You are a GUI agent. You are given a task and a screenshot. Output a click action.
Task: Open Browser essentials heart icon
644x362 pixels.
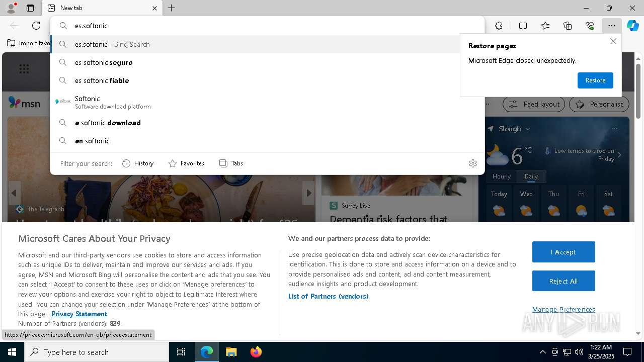(x=590, y=26)
